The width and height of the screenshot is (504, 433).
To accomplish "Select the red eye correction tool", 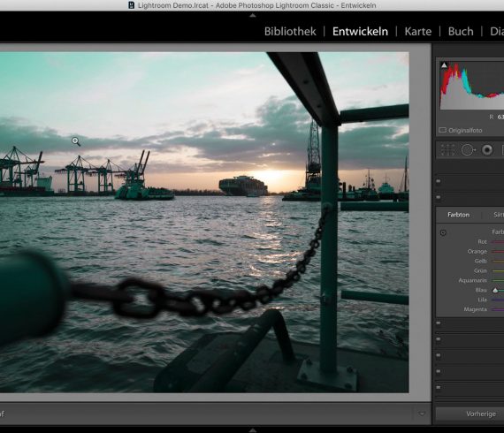I will tap(487, 149).
